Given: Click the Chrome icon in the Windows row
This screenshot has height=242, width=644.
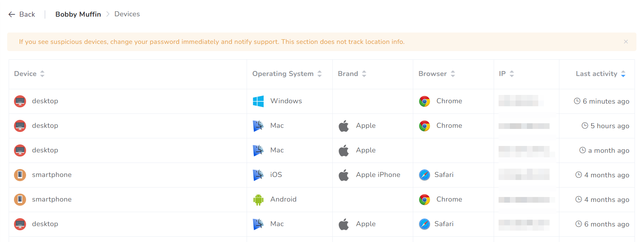Looking at the screenshot, I should [425, 101].
